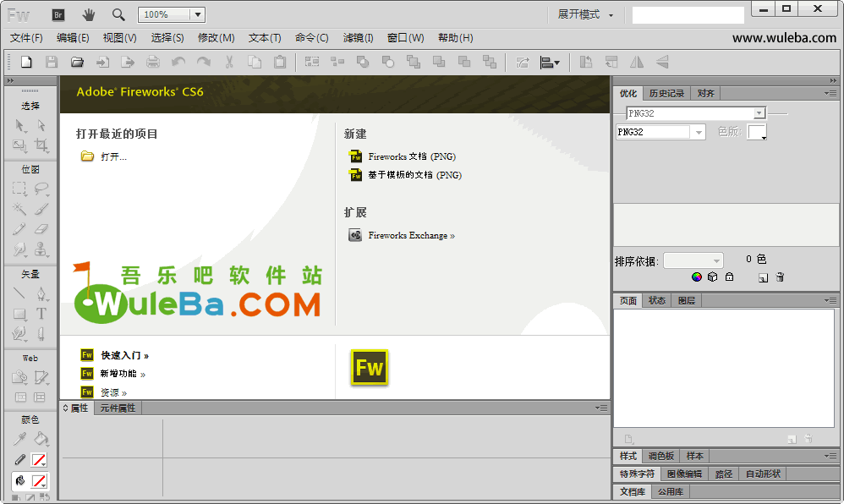Collapse the right panel dock with double arrow
Image resolution: width=844 pixels, height=504 pixels.
coord(833,81)
